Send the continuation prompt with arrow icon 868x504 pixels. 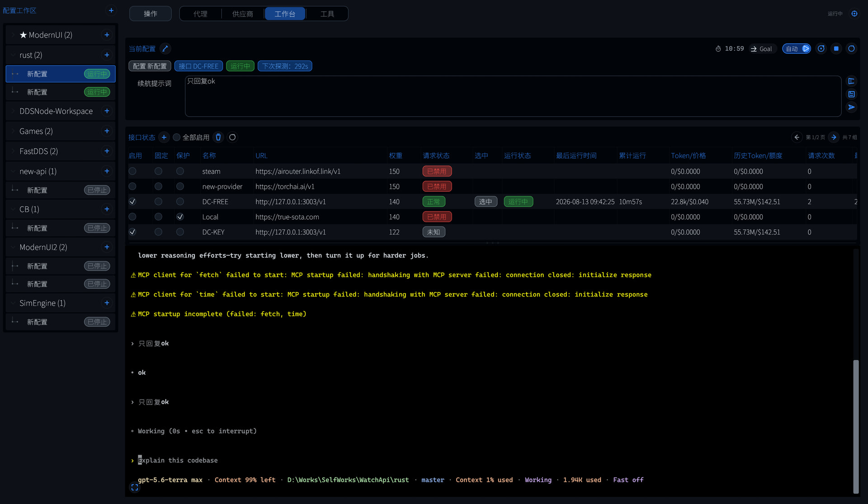[x=851, y=107]
